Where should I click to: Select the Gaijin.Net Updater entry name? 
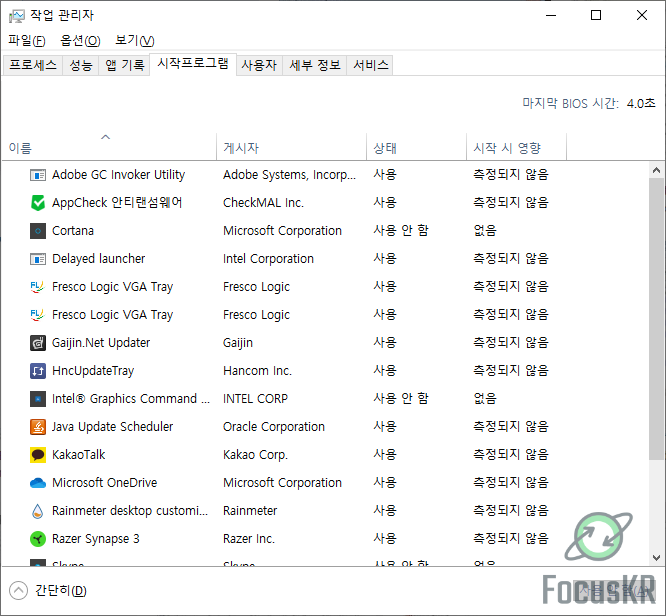click(x=101, y=342)
